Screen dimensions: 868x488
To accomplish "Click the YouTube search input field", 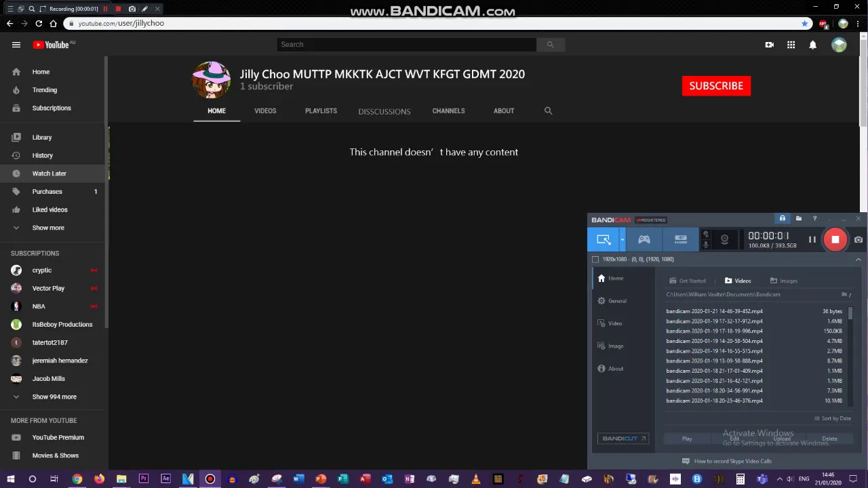I will (407, 45).
